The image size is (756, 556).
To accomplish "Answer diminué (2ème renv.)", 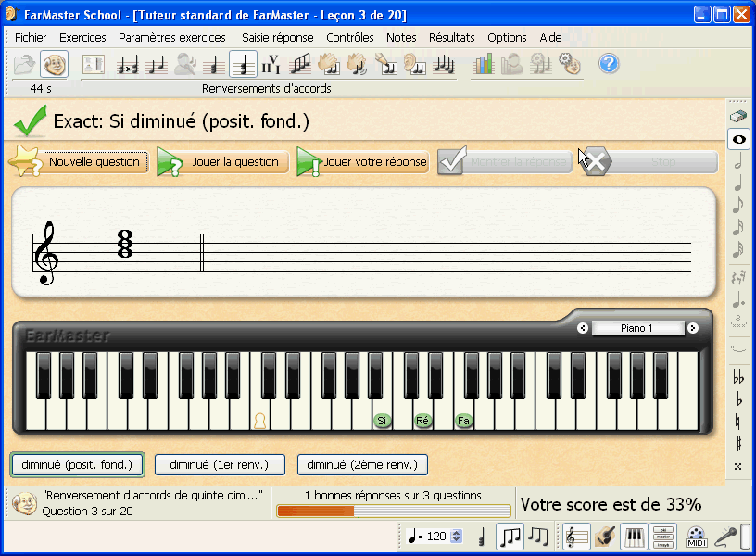I will (362, 465).
